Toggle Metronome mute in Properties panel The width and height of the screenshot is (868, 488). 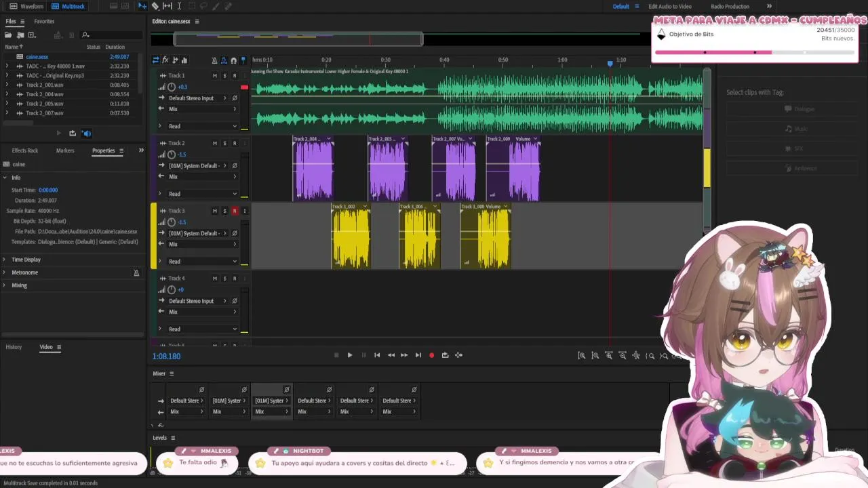click(136, 272)
